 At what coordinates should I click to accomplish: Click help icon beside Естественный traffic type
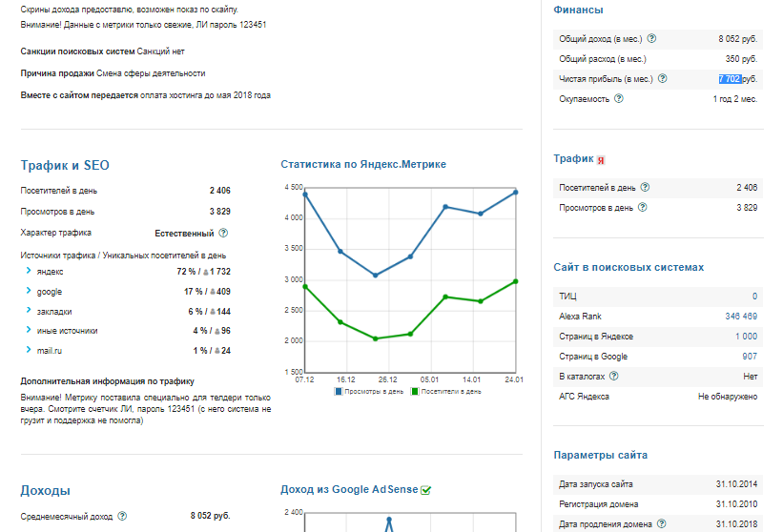(x=223, y=233)
